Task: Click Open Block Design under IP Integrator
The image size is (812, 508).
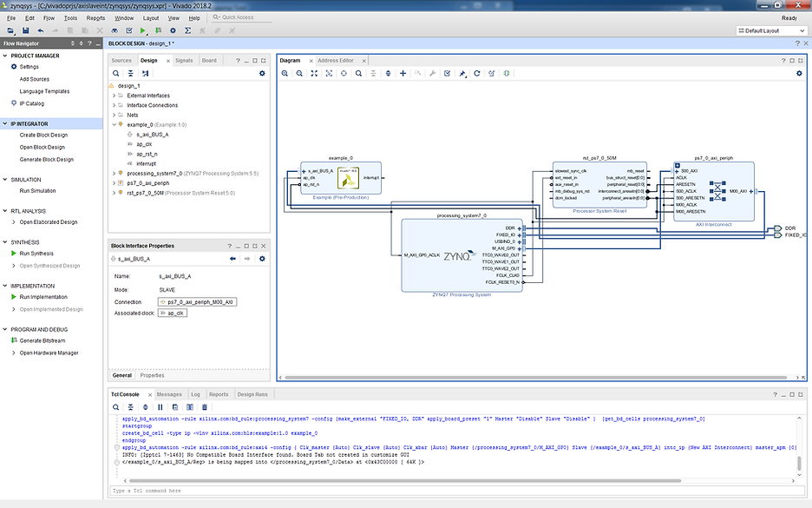Action: (43, 147)
